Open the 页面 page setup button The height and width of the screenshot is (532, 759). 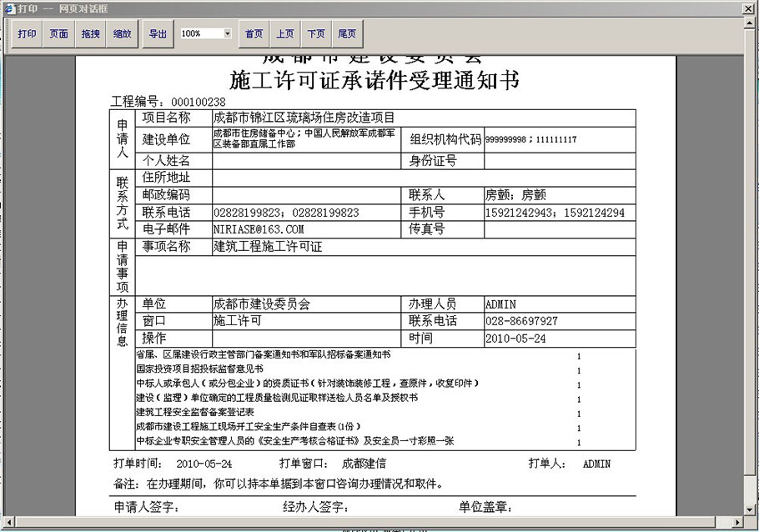pyautogui.click(x=58, y=34)
